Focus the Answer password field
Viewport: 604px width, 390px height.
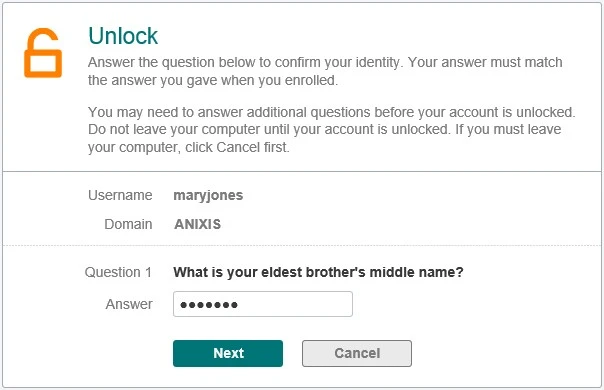[x=263, y=304]
